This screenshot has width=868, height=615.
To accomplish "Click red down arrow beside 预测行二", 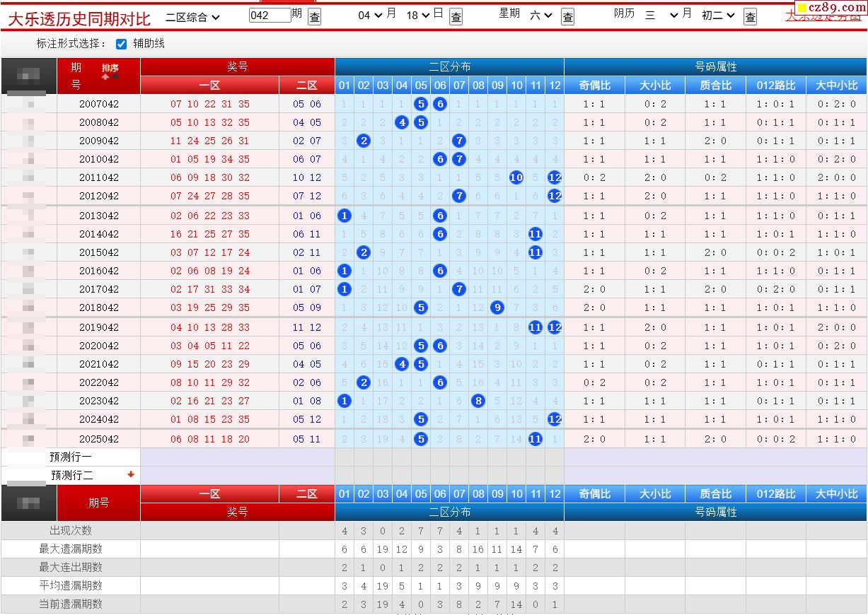I will click(x=131, y=475).
